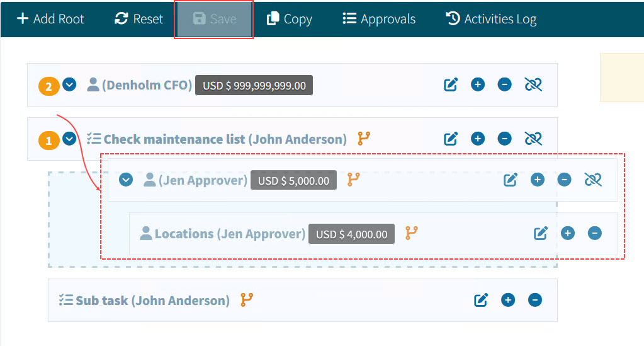Edit the Locations (Jen Approver) node
644x346 pixels.
point(541,234)
